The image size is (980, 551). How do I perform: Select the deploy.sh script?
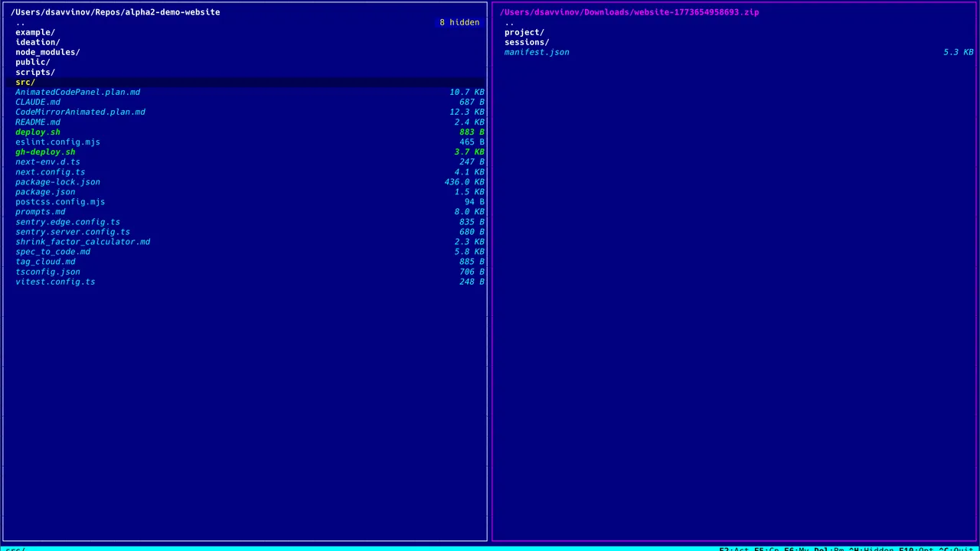click(38, 132)
